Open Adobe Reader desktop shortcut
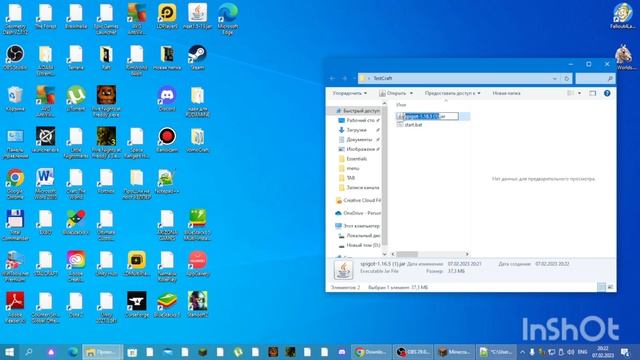The height and width of the screenshot is (360, 640). (15, 308)
